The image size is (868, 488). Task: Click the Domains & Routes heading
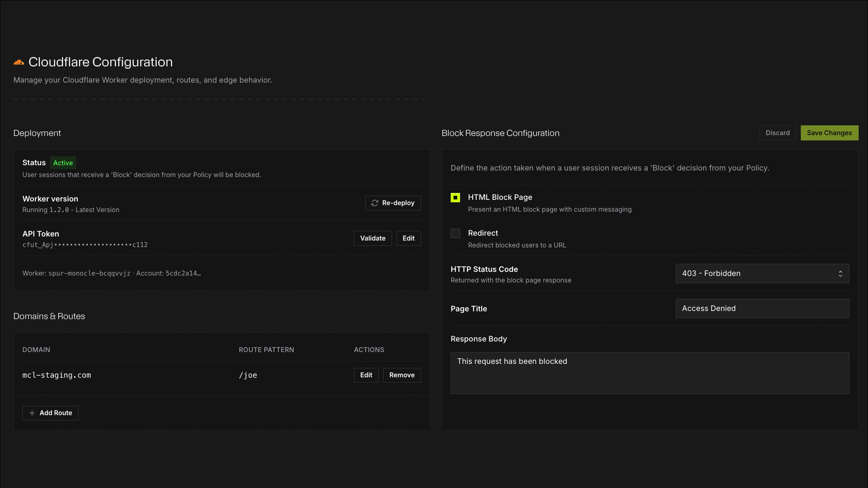49,316
